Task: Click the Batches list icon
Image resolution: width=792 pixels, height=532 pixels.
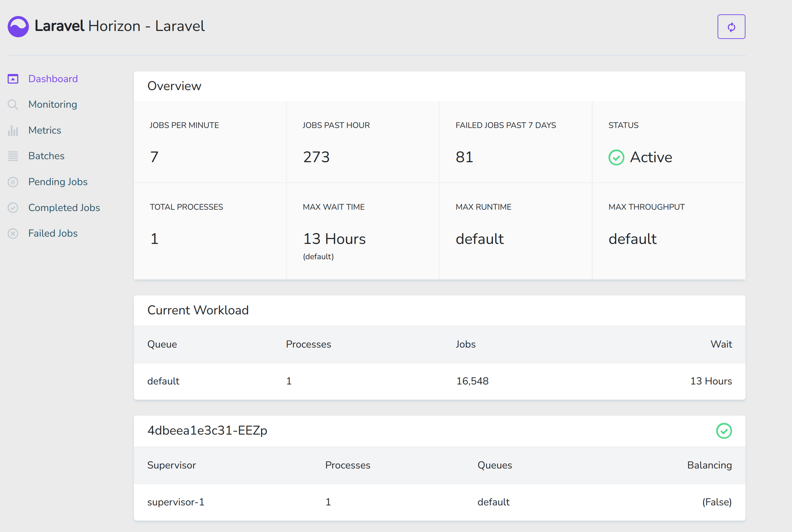Action: (13, 156)
